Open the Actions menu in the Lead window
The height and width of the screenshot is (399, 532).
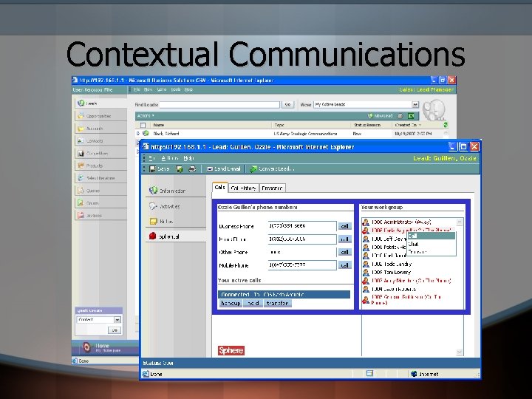pyautogui.click(x=170, y=158)
